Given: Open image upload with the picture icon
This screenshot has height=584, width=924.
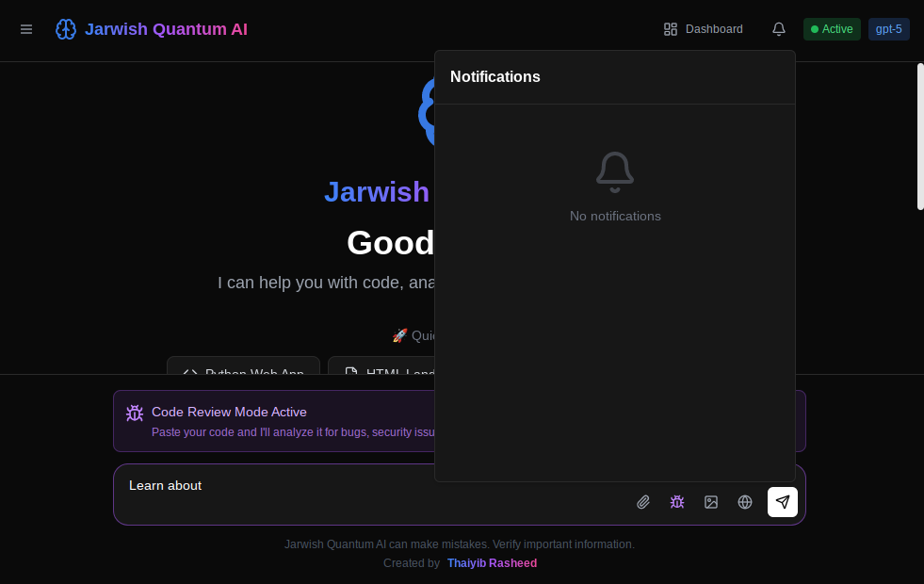Looking at the screenshot, I should (x=711, y=502).
